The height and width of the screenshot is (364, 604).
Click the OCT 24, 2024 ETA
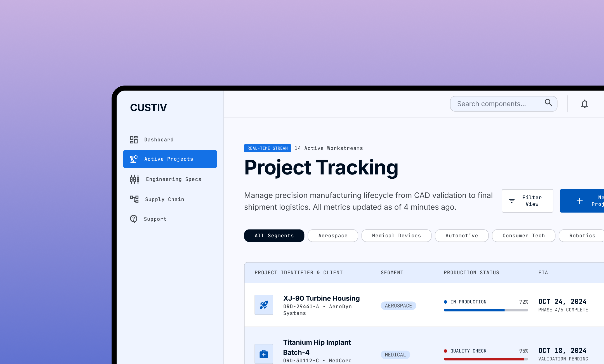click(563, 302)
